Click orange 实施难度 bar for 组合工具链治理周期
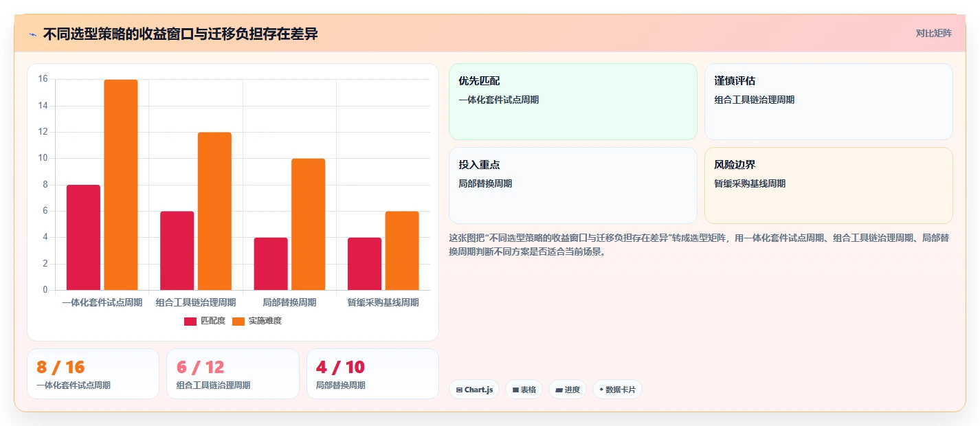The height and width of the screenshot is (426, 980). click(x=214, y=211)
